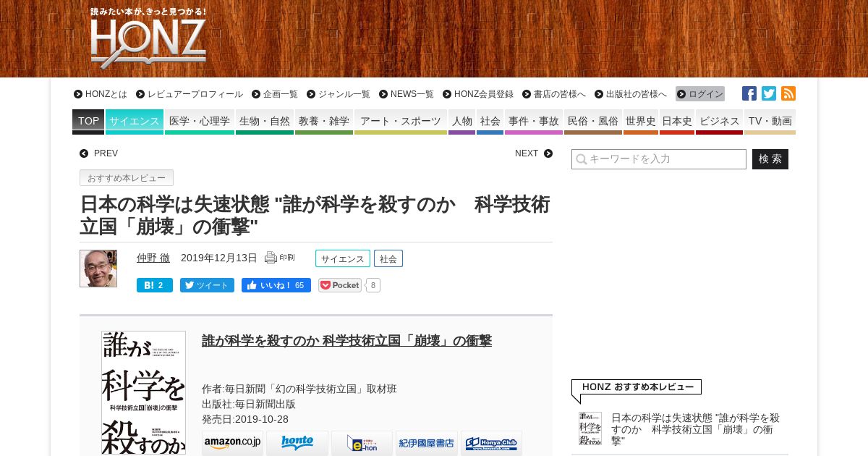Click the date 2019年12月13日
This screenshot has width=868, height=456.
click(219, 258)
